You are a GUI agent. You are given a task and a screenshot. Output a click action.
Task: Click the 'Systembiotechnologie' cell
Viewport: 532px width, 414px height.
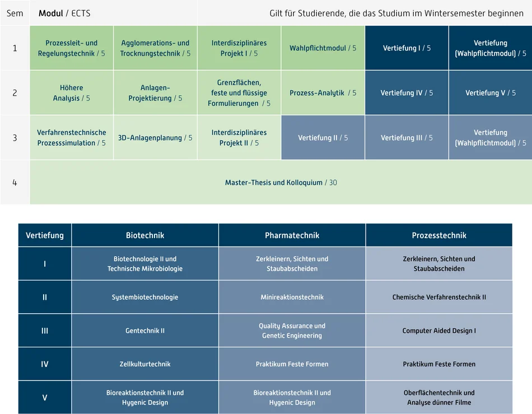pos(145,297)
